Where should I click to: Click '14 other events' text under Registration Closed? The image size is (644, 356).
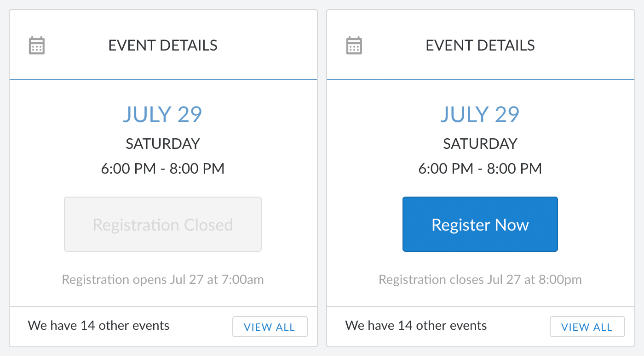point(125,326)
